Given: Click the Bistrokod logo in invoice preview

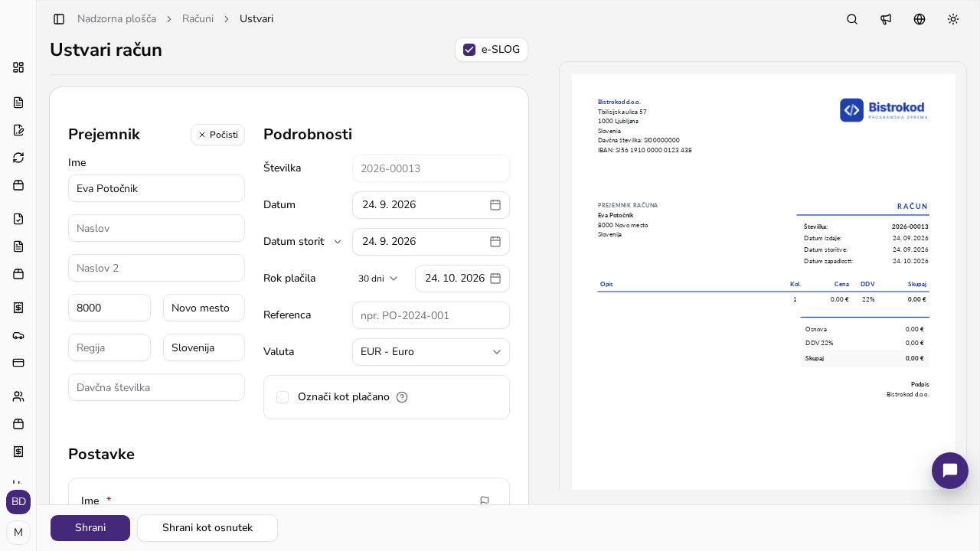Looking at the screenshot, I should tap(884, 110).
